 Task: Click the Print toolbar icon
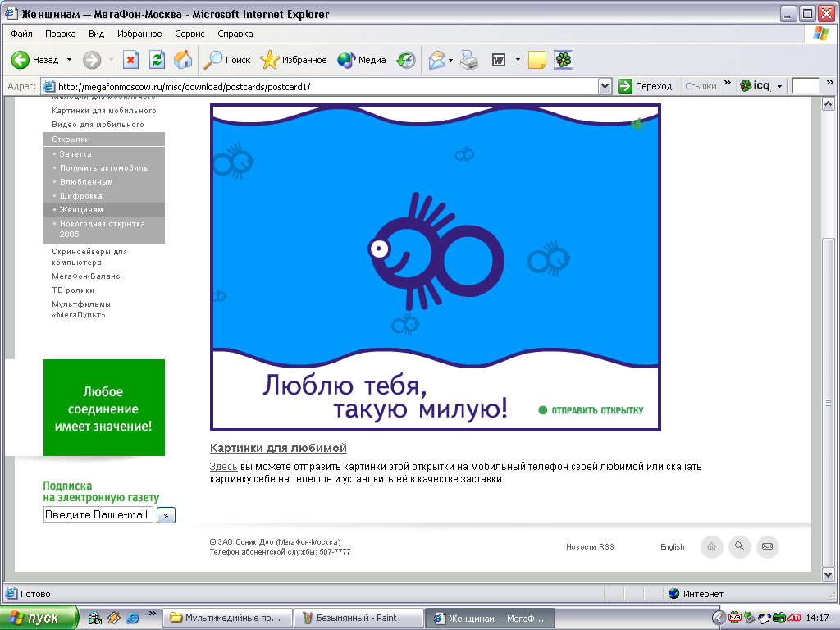coord(470,60)
